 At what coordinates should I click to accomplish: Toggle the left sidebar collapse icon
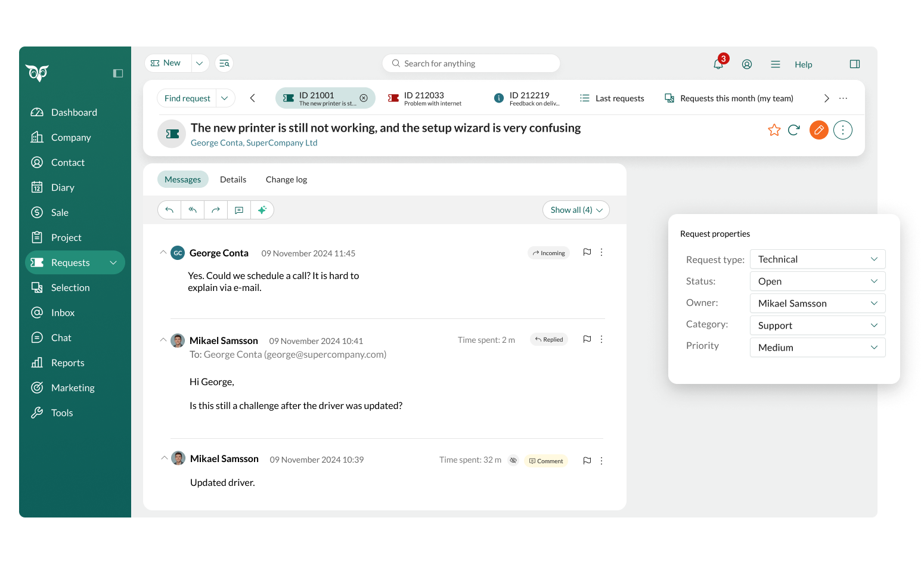click(x=118, y=73)
